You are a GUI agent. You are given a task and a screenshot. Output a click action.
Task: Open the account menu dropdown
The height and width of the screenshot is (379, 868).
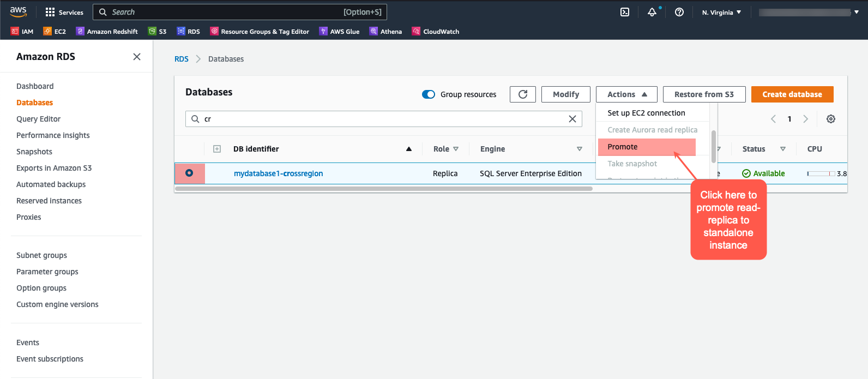click(809, 12)
